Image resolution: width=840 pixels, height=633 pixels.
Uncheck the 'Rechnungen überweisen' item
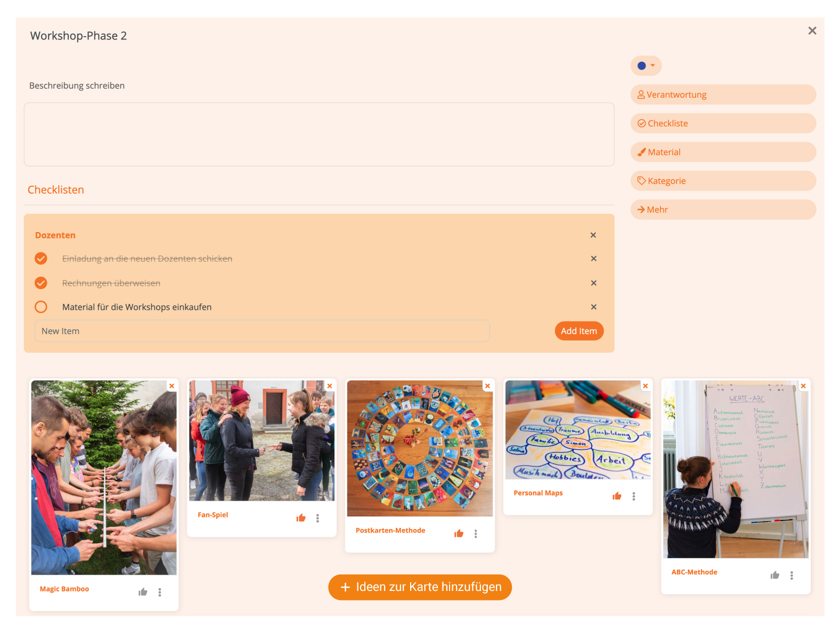coord(41,283)
